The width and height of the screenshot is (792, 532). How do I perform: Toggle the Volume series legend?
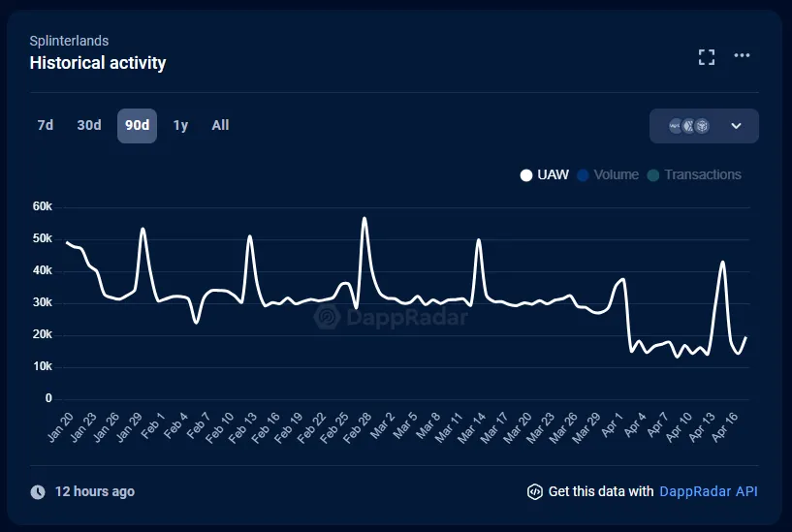click(x=608, y=174)
